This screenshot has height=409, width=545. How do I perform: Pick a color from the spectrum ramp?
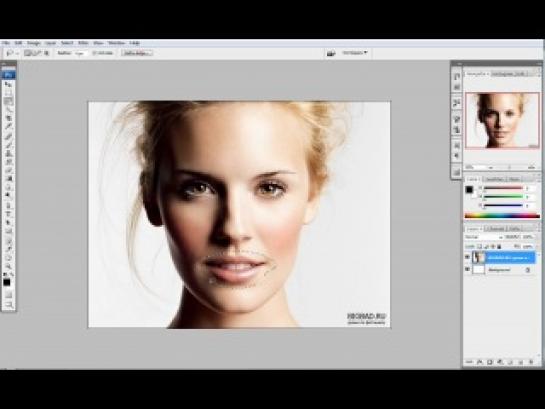click(502, 216)
